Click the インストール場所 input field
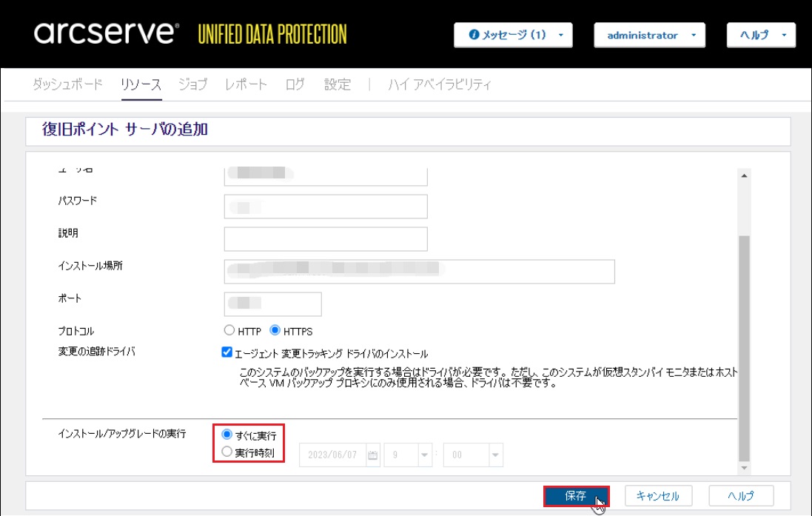812x516 pixels. click(x=420, y=272)
